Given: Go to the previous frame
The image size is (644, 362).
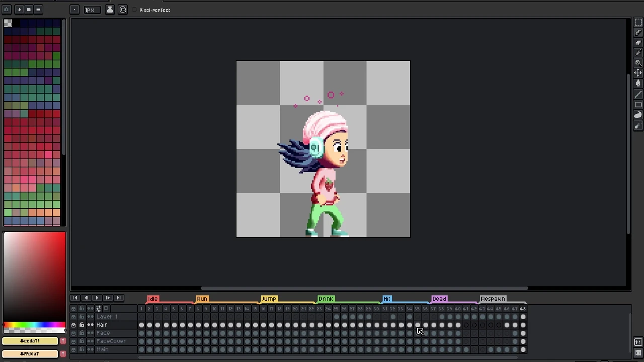Looking at the screenshot, I should (86, 298).
